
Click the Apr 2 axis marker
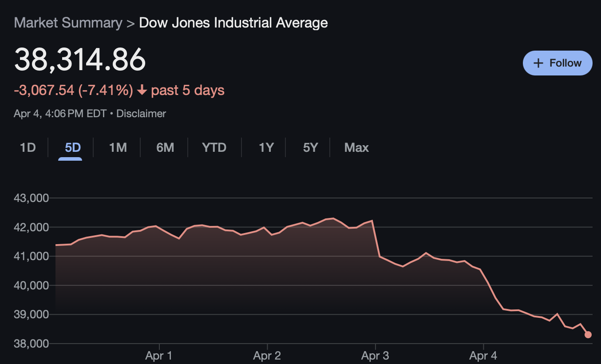click(x=267, y=356)
